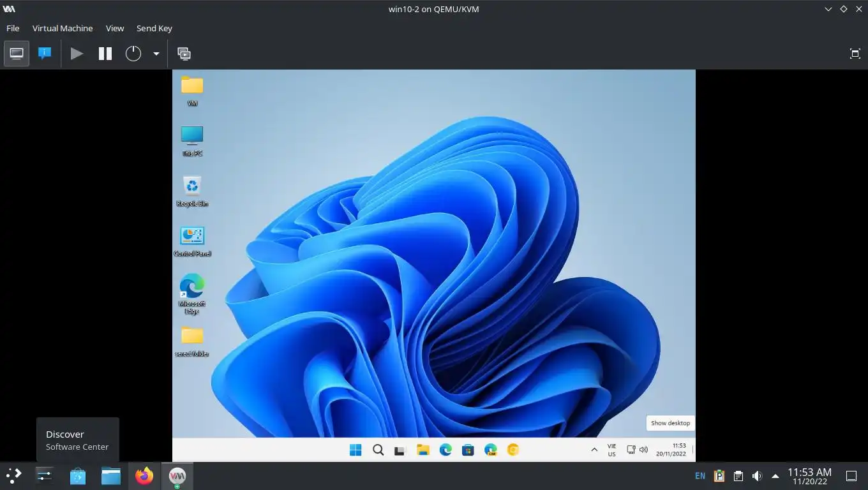Image resolution: width=868 pixels, height=490 pixels.
Task: Show the graphical console view
Action: click(17, 54)
